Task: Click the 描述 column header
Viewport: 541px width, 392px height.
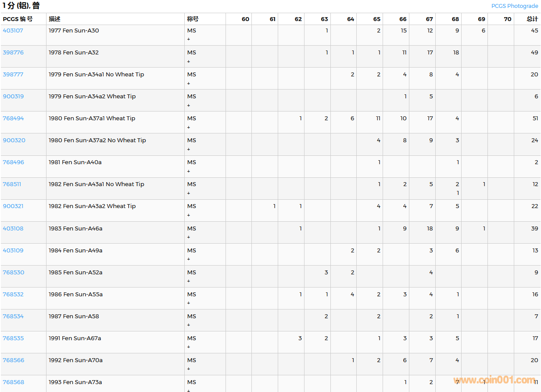Action: pyautogui.click(x=54, y=19)
